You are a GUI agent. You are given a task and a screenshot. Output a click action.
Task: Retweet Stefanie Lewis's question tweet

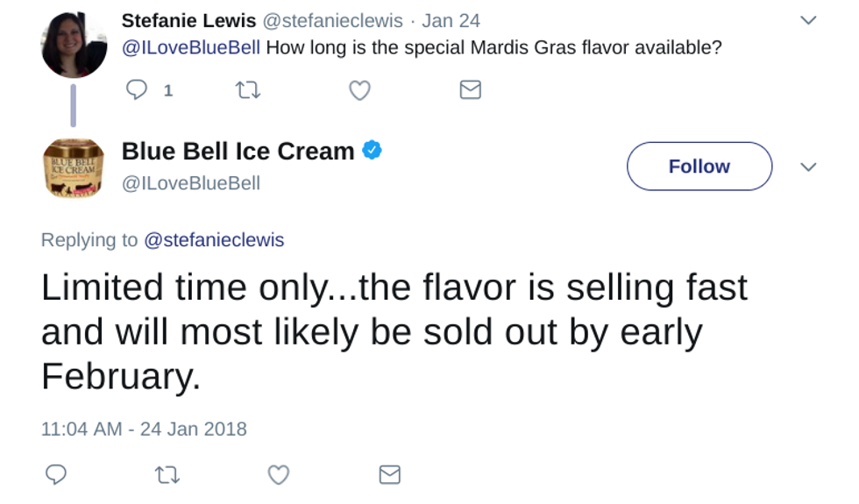(248, 89)
